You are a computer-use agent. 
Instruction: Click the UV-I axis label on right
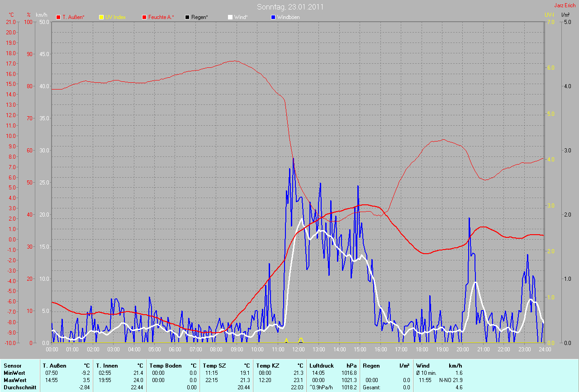(x=549, y=15)
